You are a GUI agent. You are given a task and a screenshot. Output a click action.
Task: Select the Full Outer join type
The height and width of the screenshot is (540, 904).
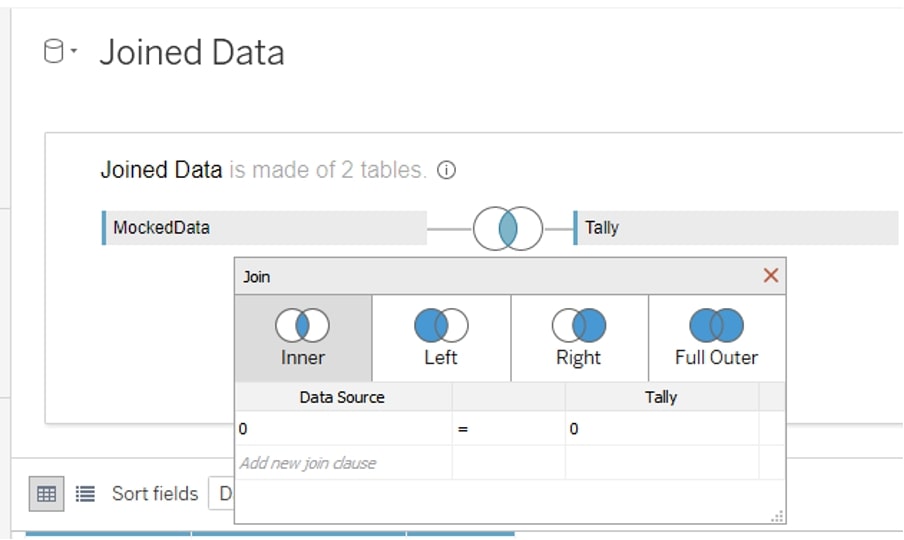(x=717, y=338)
